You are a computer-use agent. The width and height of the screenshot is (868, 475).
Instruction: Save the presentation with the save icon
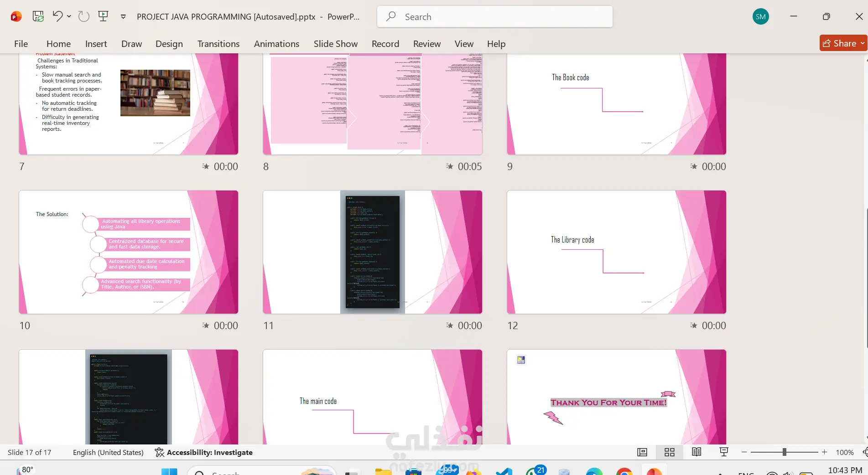(x=38, y=17)
